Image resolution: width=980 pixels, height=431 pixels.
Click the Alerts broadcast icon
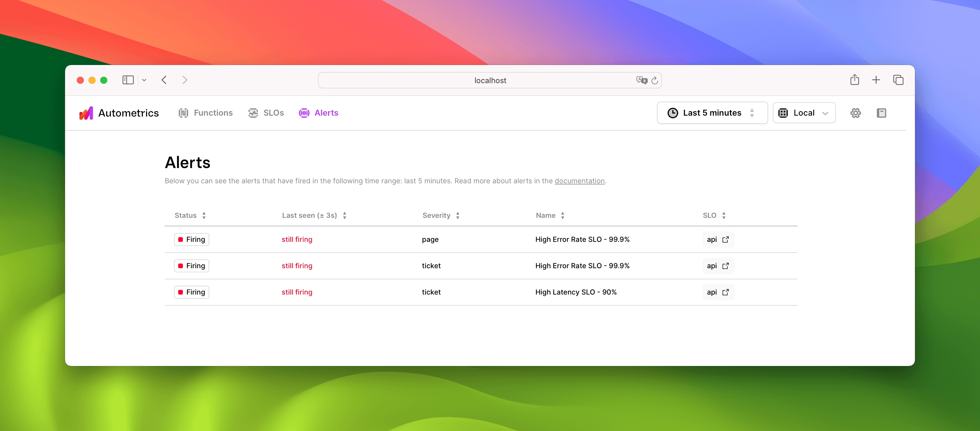[x=304, y=113]
